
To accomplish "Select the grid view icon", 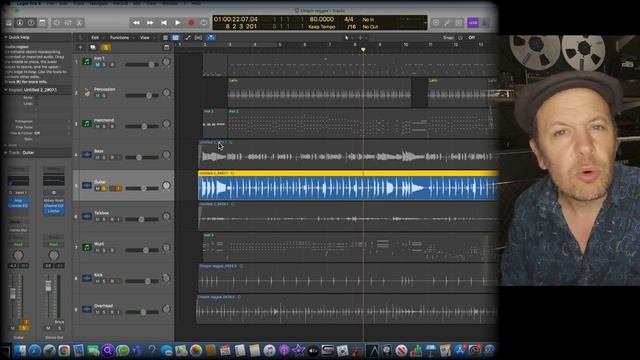I will [x=176, y=38].
